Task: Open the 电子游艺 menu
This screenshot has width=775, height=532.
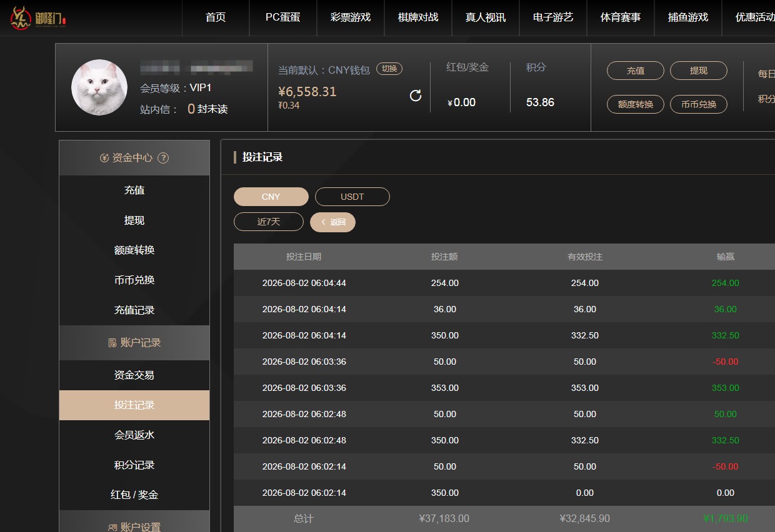Action: click(x=553, y=17)
